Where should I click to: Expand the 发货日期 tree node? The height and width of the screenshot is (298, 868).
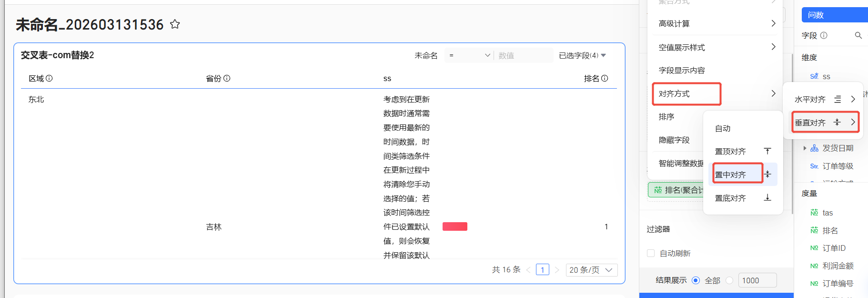point(805,148)
